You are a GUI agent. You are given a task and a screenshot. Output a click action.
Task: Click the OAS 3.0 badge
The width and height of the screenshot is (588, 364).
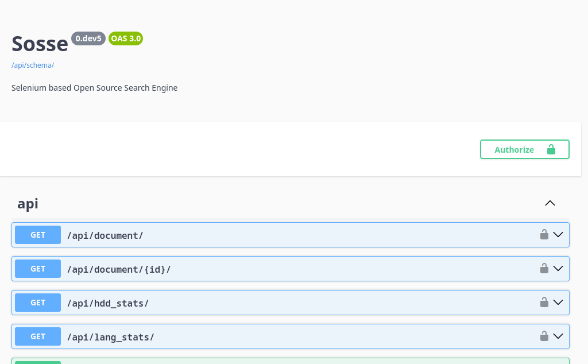click(126, 38)
